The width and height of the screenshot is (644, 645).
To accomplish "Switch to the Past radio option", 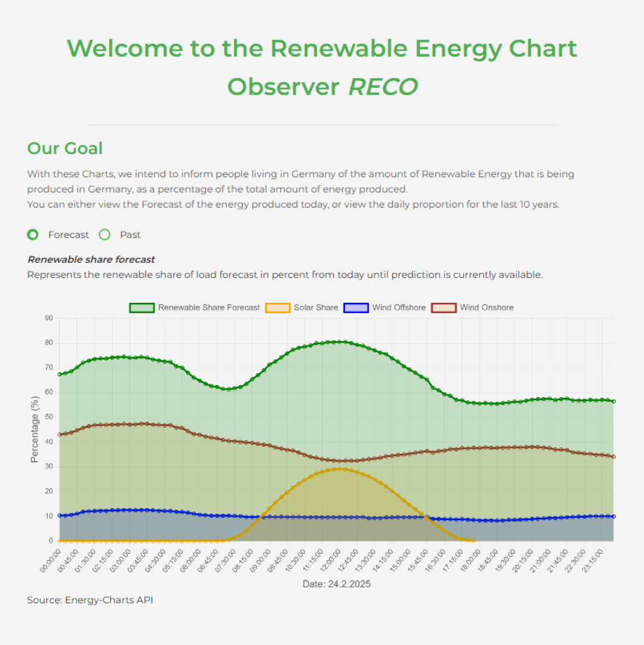I will (x=105, y=235).
